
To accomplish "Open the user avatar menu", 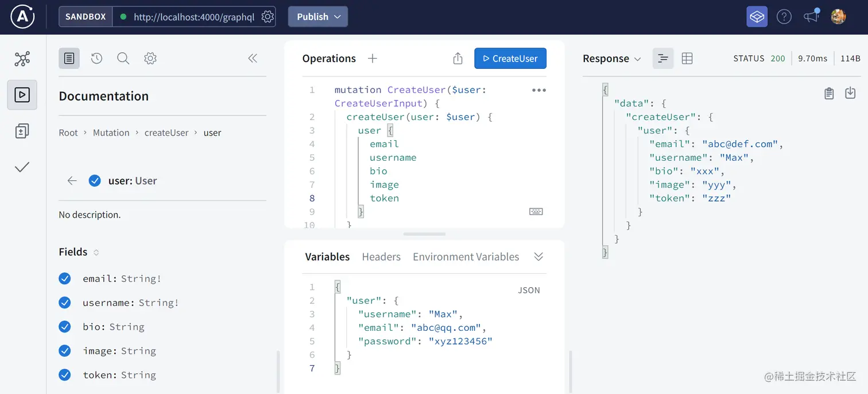I will point(838,17).
